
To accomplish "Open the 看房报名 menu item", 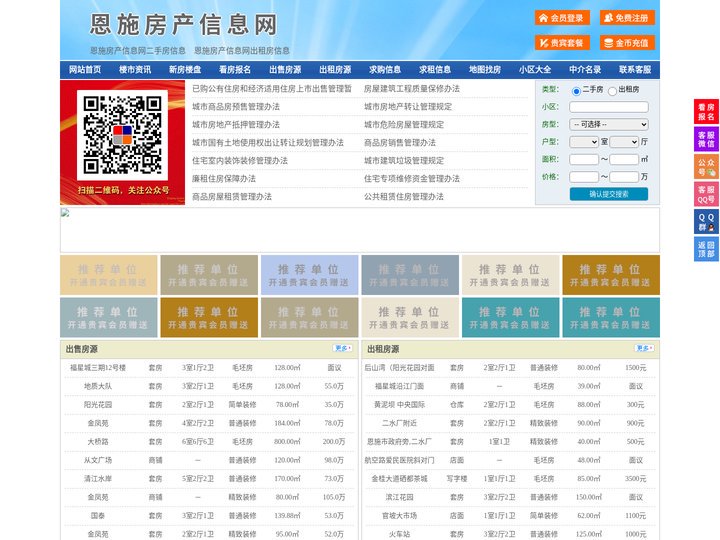I will [235, 70].
